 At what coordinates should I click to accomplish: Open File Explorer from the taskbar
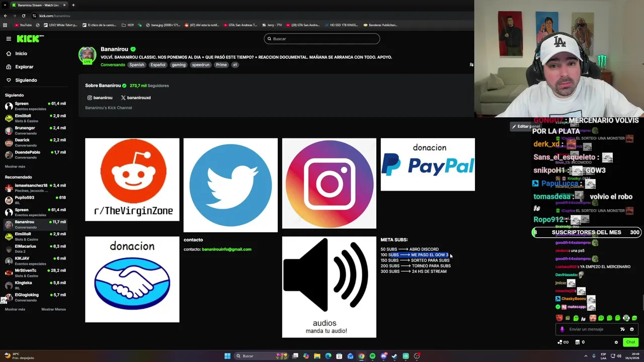tap(317, 356)
